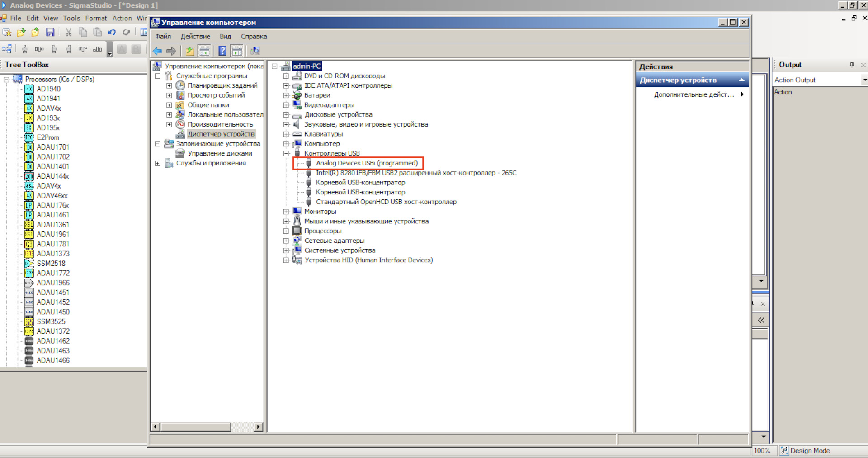Click the hierarchy board icon in second toolbar row
868x458 pixels.
[7, 49]
